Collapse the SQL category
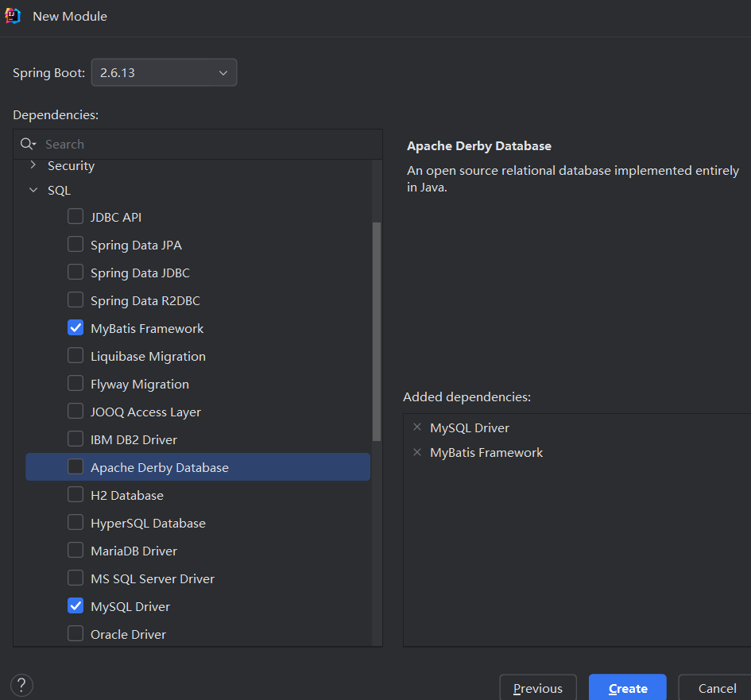 33,190
